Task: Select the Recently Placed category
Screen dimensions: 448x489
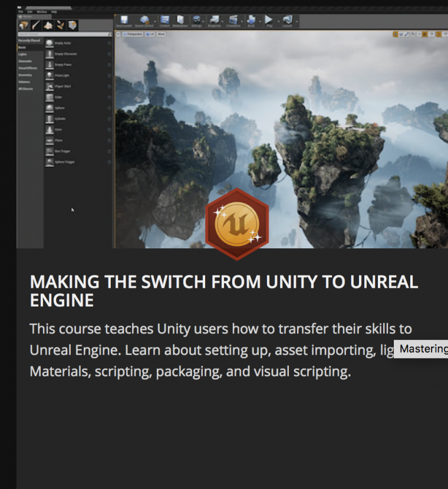Action: tap(30, 41)
